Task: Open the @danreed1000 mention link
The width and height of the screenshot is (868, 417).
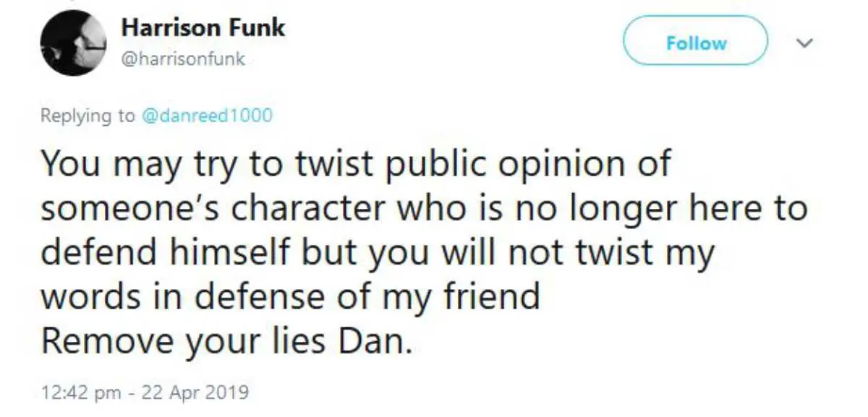Action: pyautogui.click(x=207, y=116)
